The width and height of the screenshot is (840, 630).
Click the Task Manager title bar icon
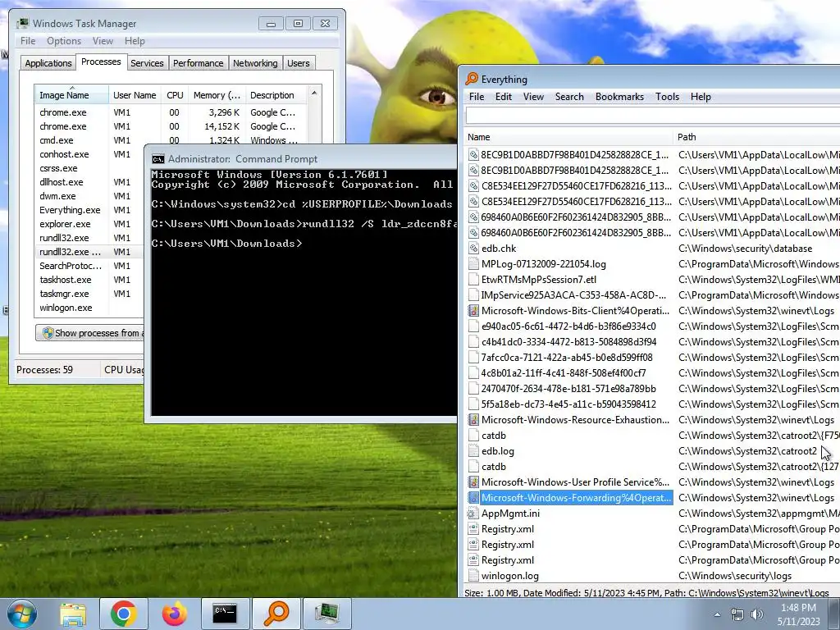coord(22,24)
